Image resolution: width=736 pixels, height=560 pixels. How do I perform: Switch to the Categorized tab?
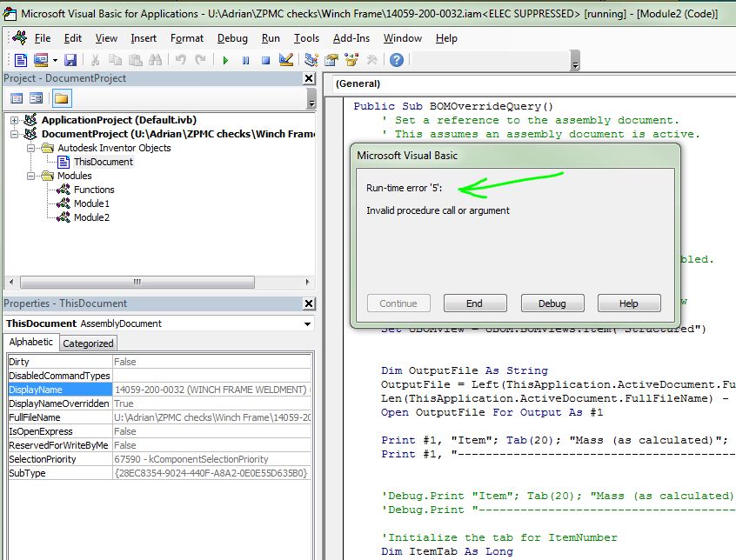(x=88, y=343)
